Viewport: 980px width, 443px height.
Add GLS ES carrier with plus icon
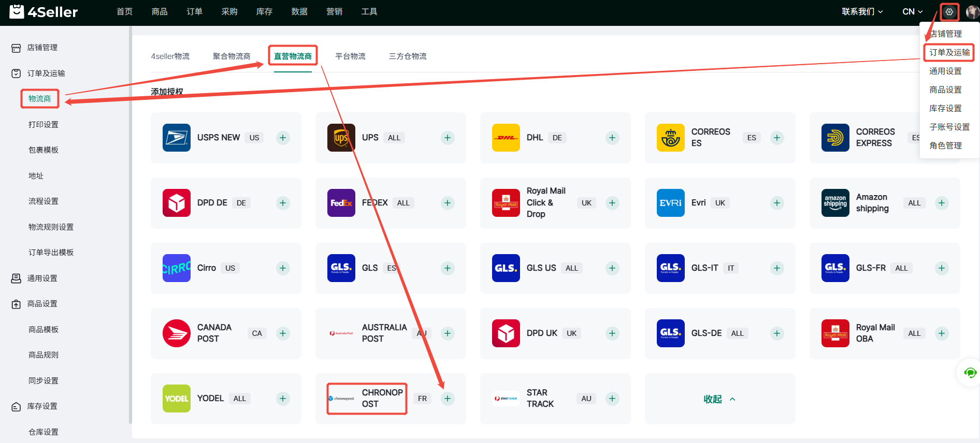click(x=448, y=268)
